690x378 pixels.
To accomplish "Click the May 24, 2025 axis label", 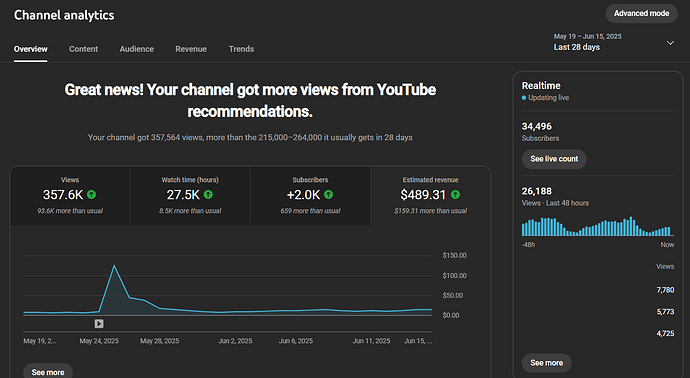I will click(99, 341).
